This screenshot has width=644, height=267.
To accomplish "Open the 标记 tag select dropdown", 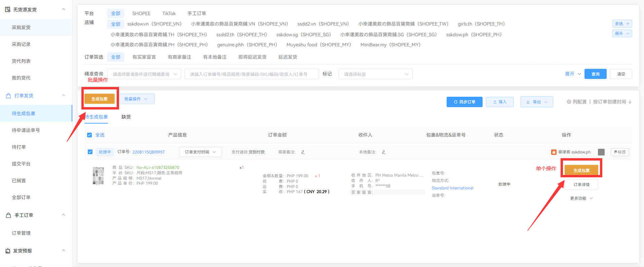I will coord(375,74).
